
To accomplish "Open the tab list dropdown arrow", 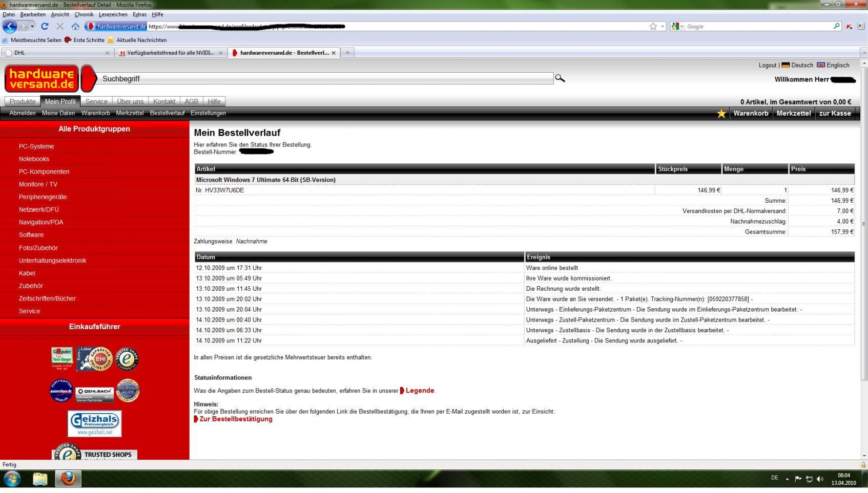I will [863, 53].
